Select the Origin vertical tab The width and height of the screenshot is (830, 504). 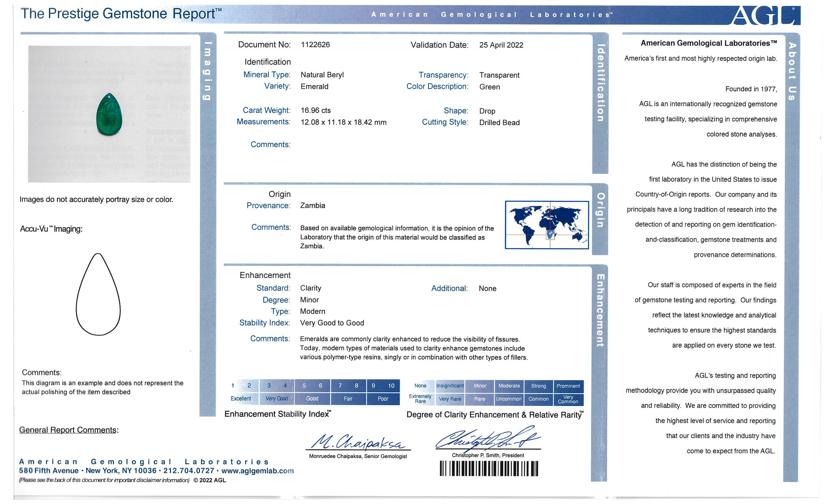tap(600, 210)
